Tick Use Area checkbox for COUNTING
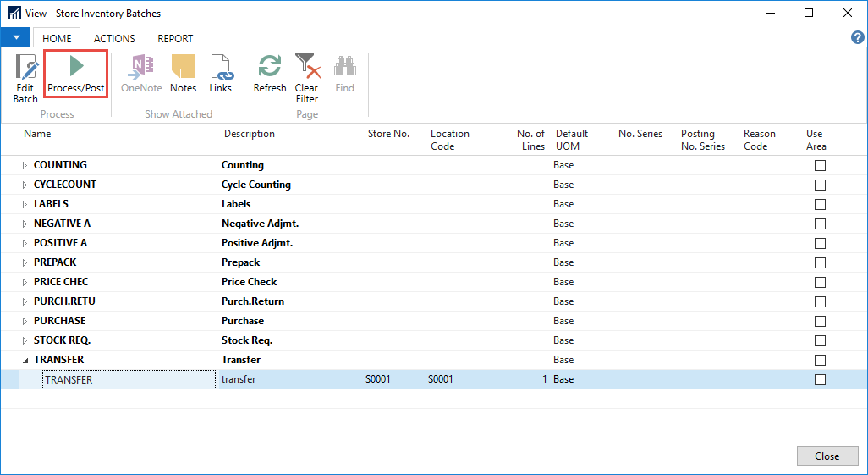 click(x=819, y=166)
